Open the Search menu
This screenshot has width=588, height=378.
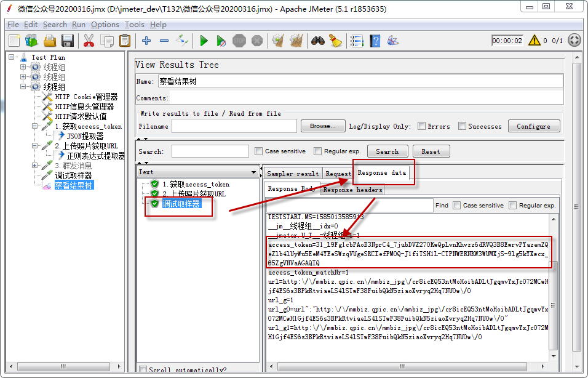pyautogui.click(x=55, y=25)
